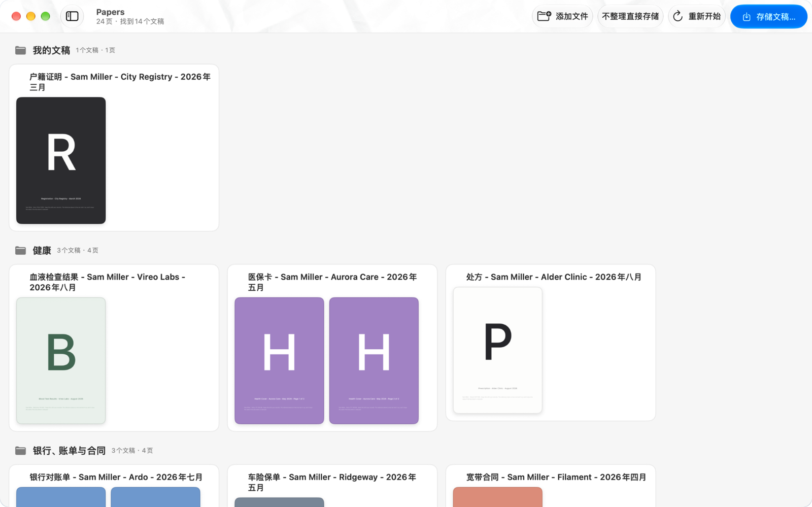
Task: Click 不整理直接存储 button
Action: 630,16
